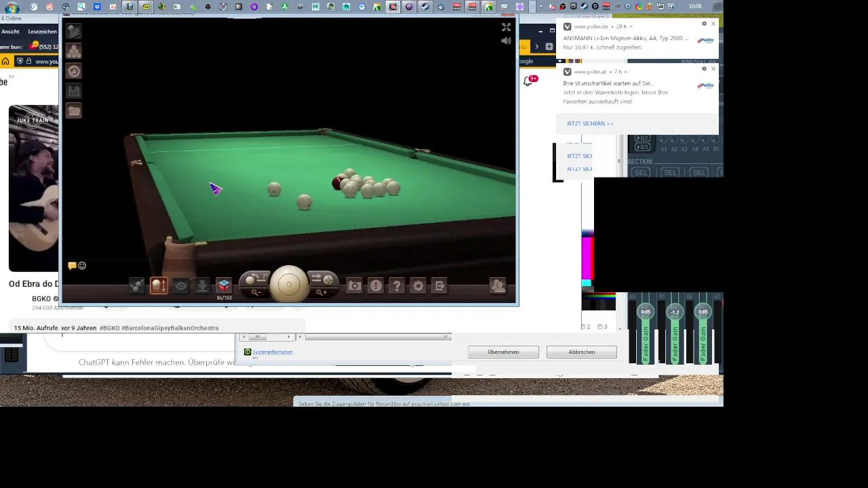
Task: Open the load game folder icon
Action: 73,110
